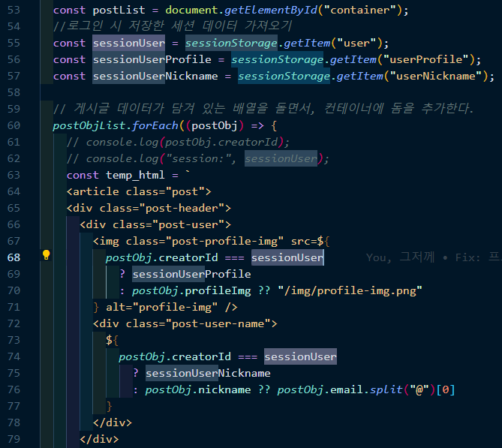This screenshot has height=448, width=502.
Task: Click line number 60 in the gutter
Action: pos(14,125)
